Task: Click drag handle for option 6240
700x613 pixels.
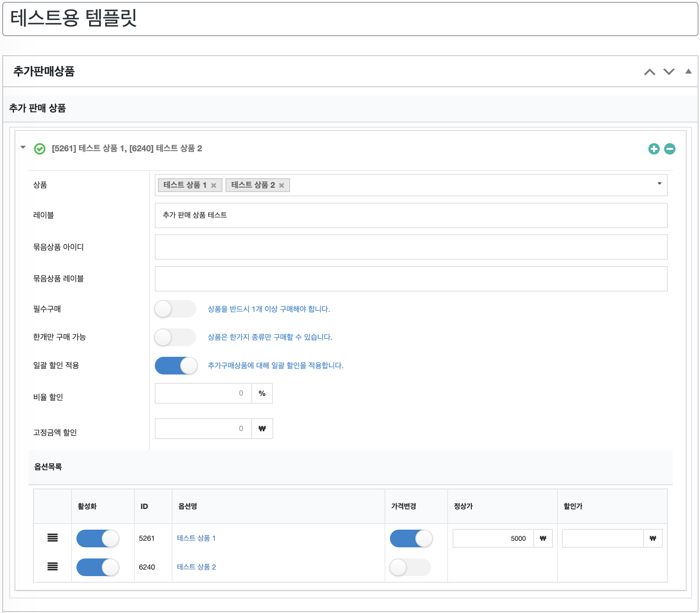Action: 53,567
